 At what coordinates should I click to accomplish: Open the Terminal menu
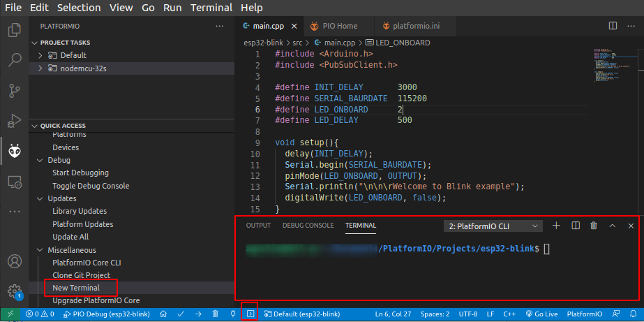point(211,8)
